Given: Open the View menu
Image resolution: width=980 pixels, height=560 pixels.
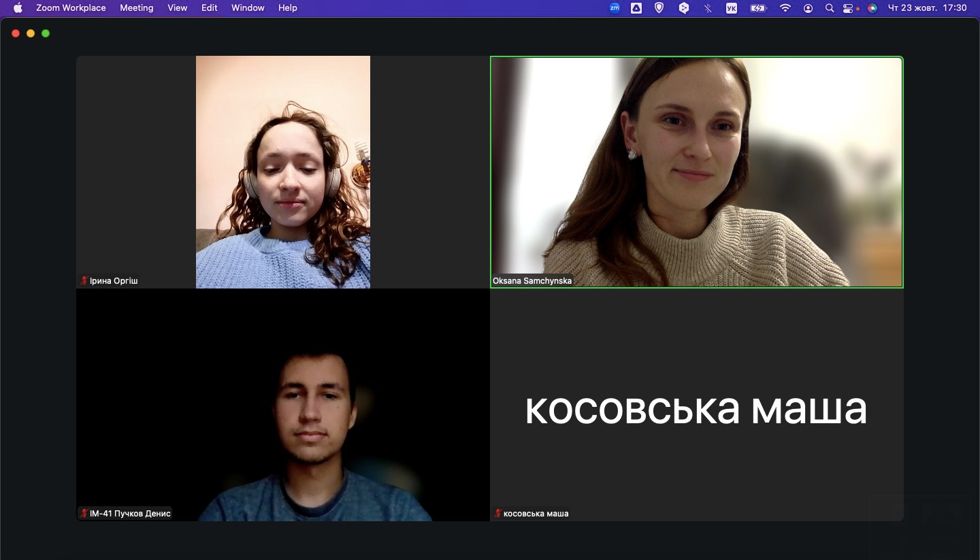Looking at the screenshot, I should pyautogui.click(x=177, y=8).
